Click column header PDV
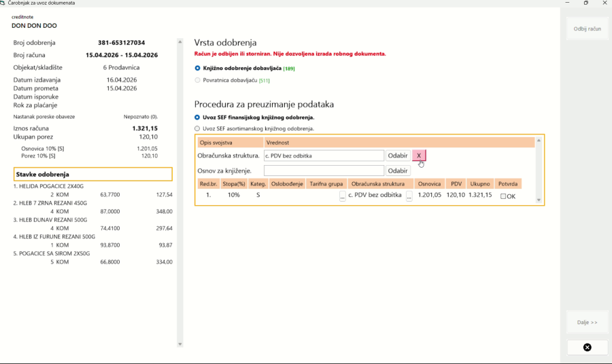The height and width of the screenshot is (364, 612). (x=456, y=184)
